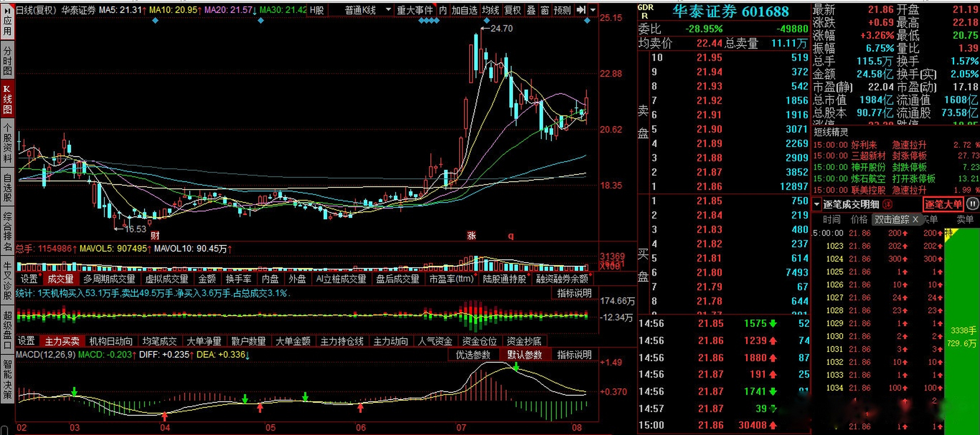Viewport: 980px width, 435px height.
Task: Click the H股 button
Action: tap(317, 10)
